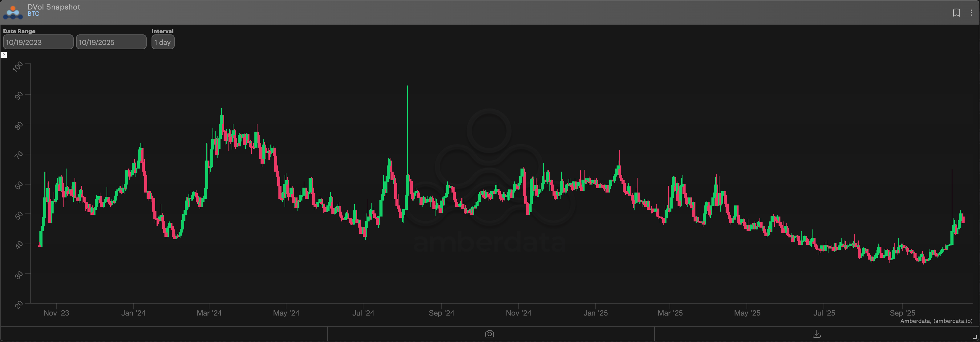
Task: Click the tall August 2024 spike wick
Action: click(407, 125)
